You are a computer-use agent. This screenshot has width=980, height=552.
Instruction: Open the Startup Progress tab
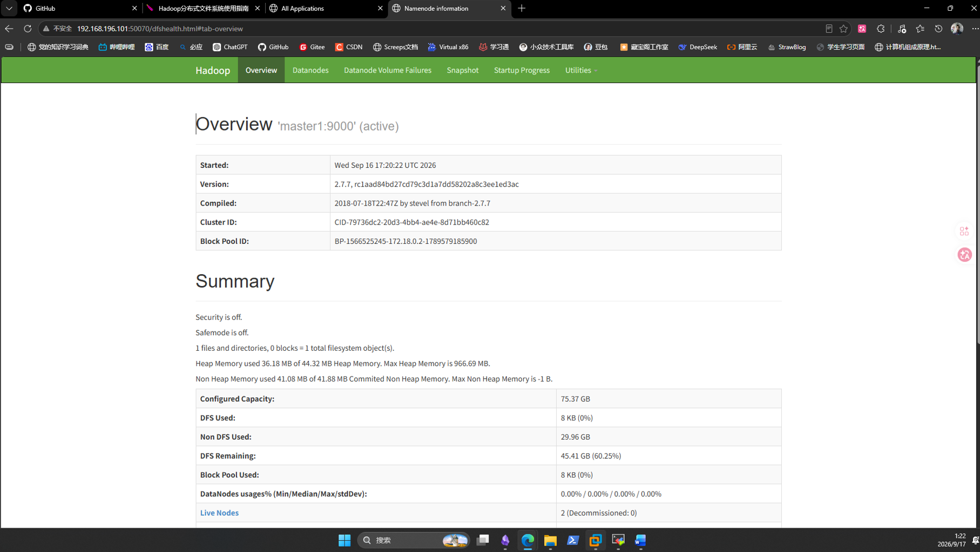pyautogui.click(x=522, y=70)
